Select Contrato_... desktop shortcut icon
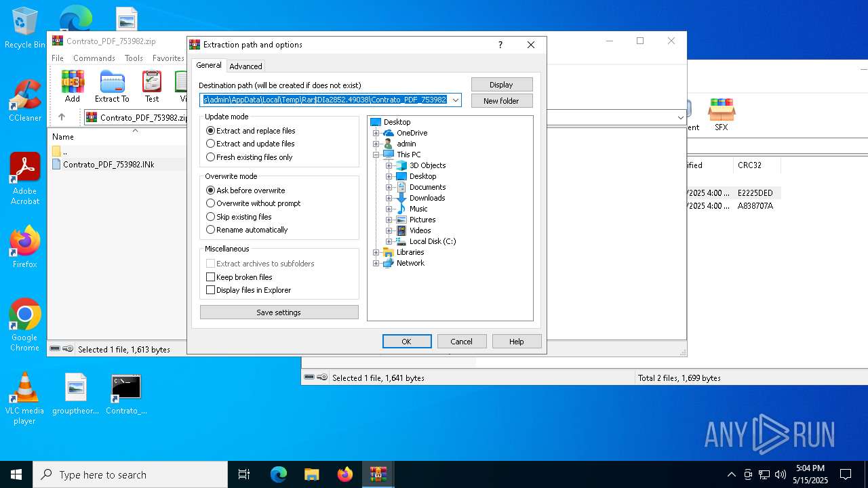The height and width of the screenshot is (488, 868). (126, 394)
